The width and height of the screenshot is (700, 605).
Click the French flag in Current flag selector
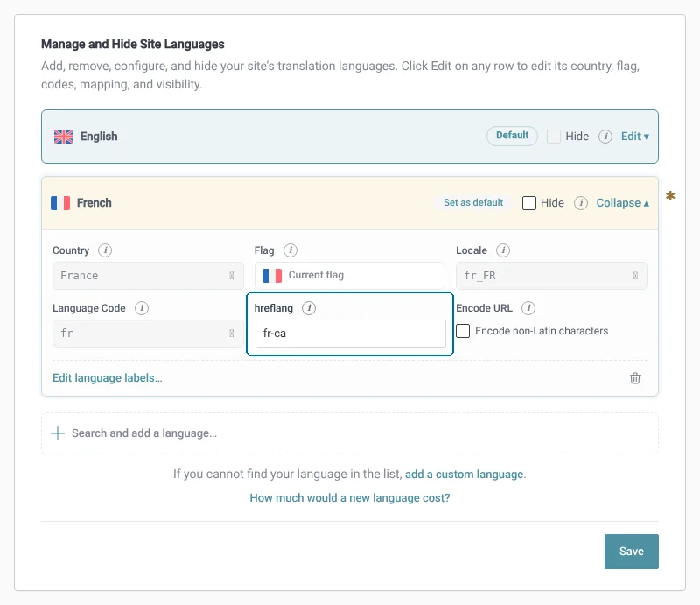[272, 276]
